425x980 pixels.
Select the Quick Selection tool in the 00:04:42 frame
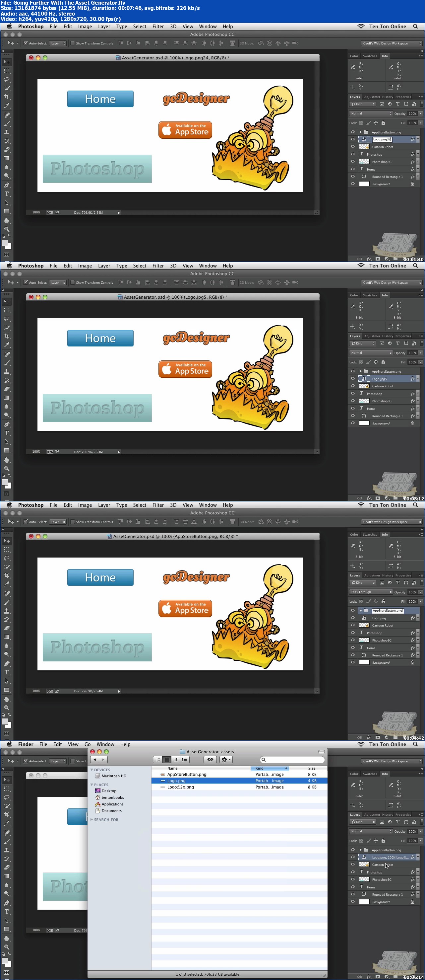point(6,567)
